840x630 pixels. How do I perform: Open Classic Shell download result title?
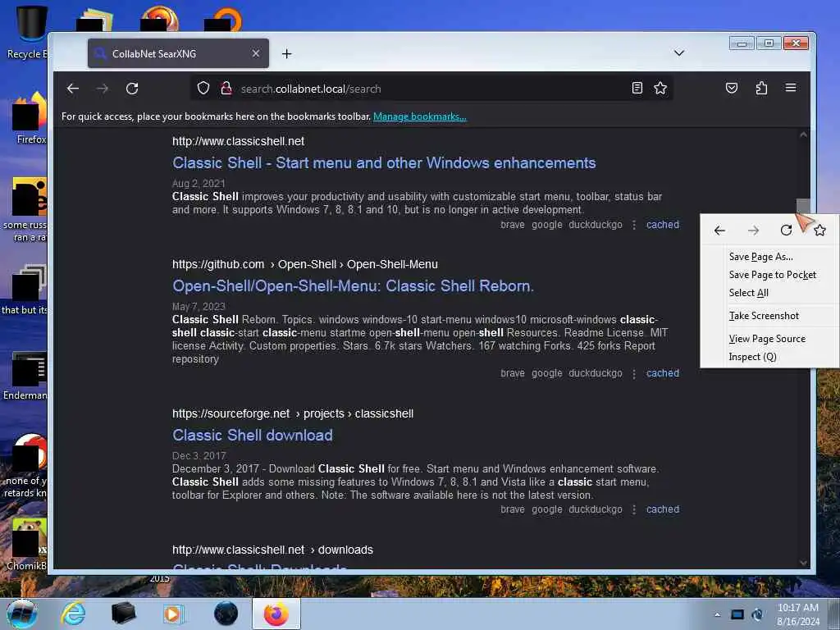(x=253, y=435)
